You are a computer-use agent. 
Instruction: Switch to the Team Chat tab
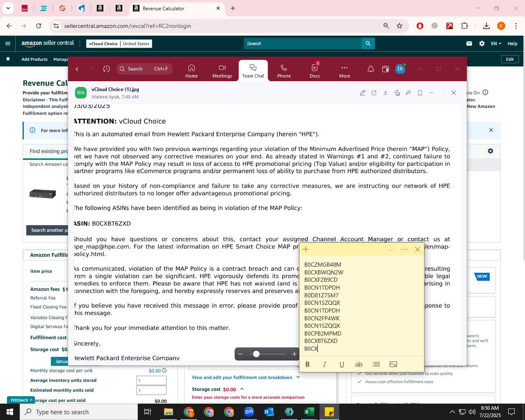(253, 71)
